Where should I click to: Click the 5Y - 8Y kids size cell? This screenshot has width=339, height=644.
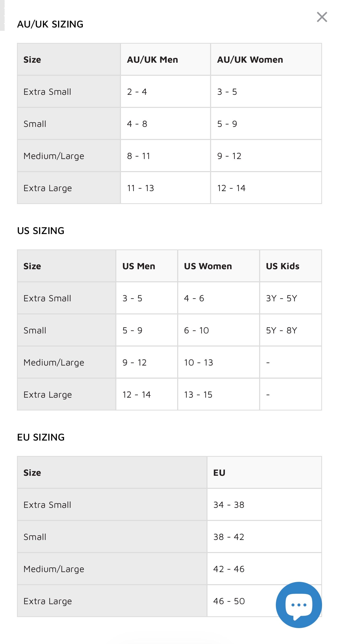[290, 330]
